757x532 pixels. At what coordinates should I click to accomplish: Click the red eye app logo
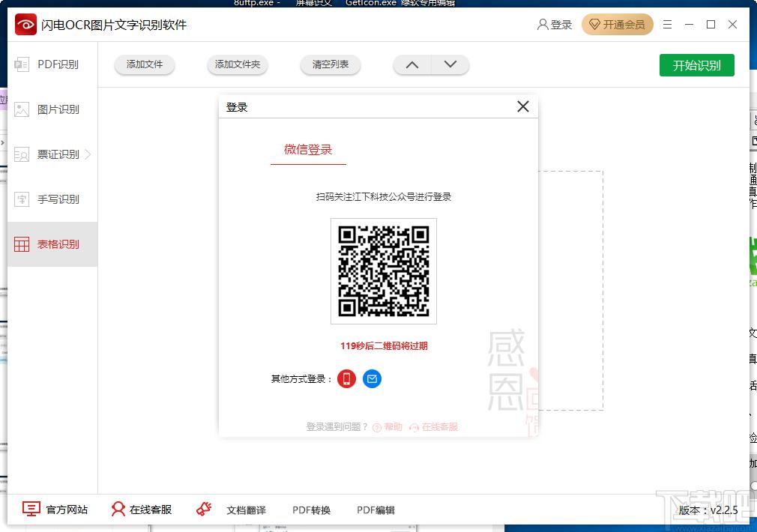(25, 25)
